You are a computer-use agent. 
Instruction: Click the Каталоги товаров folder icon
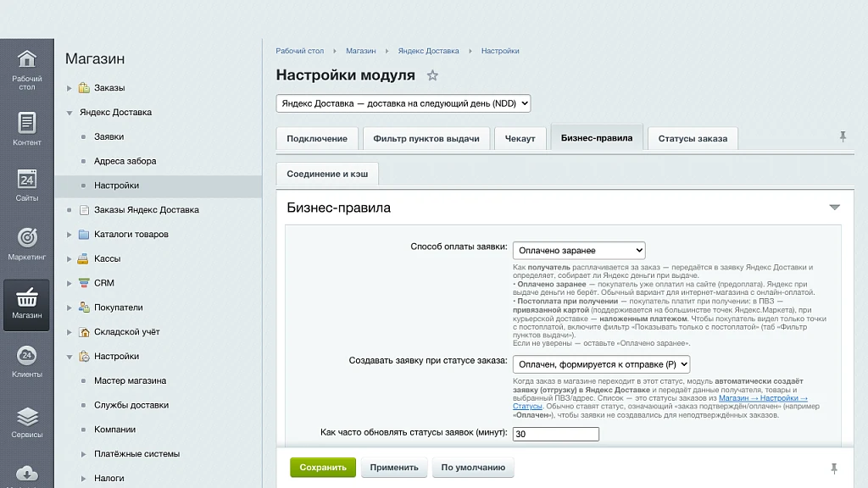[x=84, y=234]
